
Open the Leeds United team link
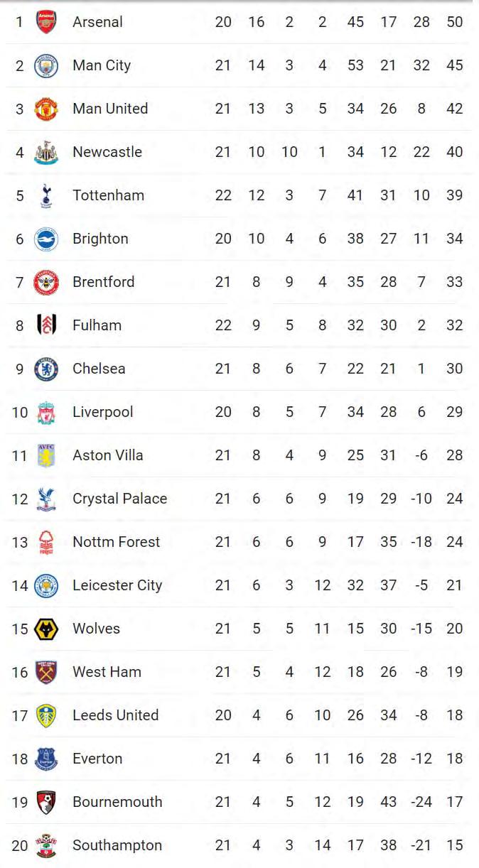(x=115, y=715)
